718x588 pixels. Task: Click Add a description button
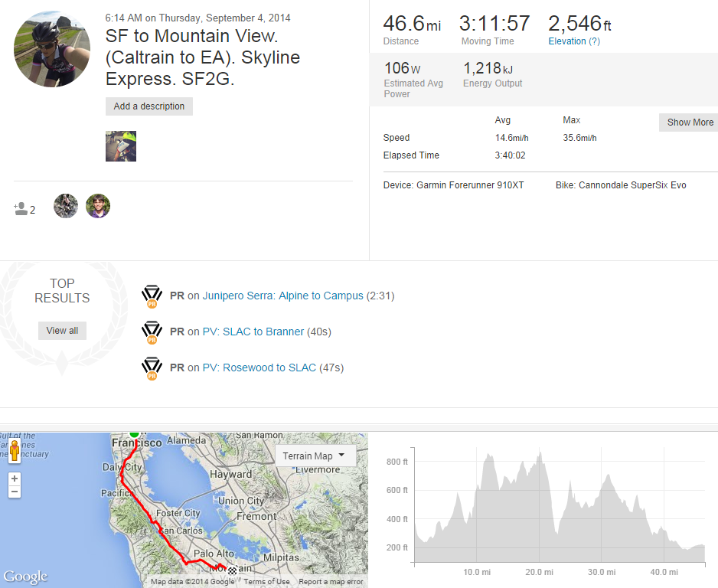click(x=149, y=106)
